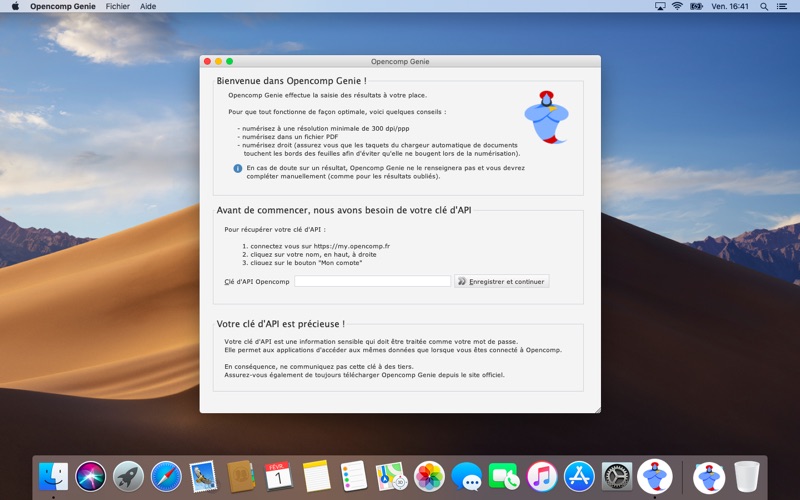
Task: Open the Apple menu
Action: 15,6
